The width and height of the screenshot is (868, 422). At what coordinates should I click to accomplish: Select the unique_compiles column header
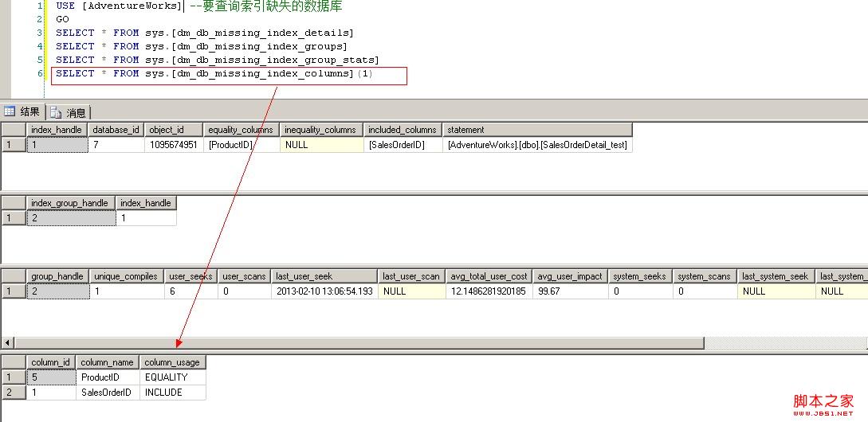(126, 276)
